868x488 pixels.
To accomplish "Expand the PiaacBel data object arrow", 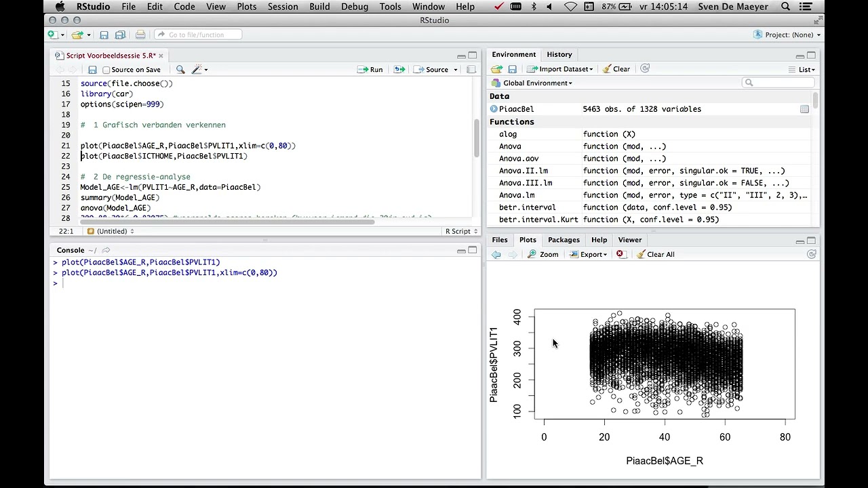I will (x=494, y=109).
